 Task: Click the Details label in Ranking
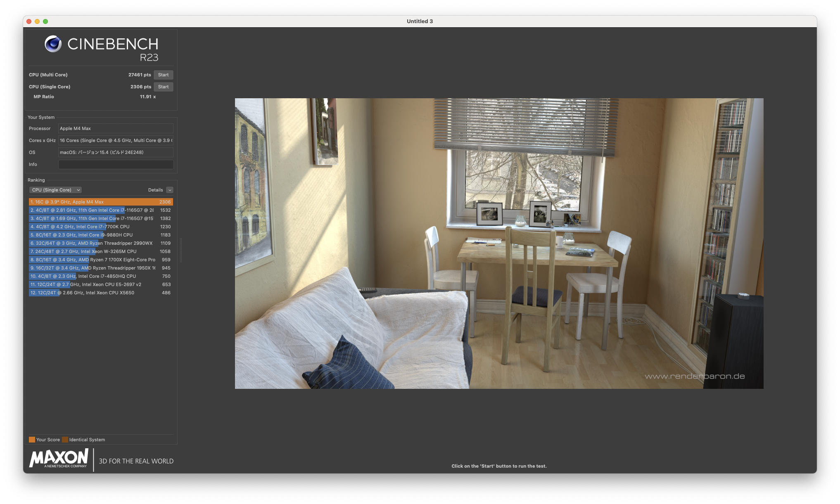(155, 190)
